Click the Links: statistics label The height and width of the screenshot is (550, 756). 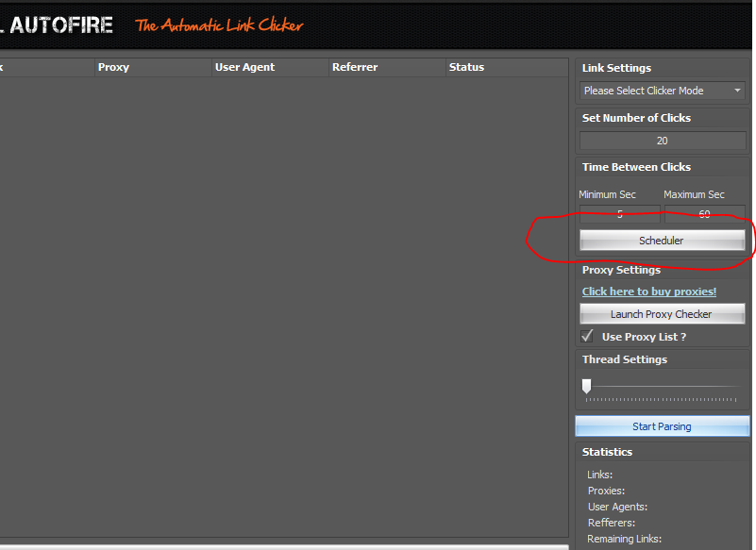599,475
